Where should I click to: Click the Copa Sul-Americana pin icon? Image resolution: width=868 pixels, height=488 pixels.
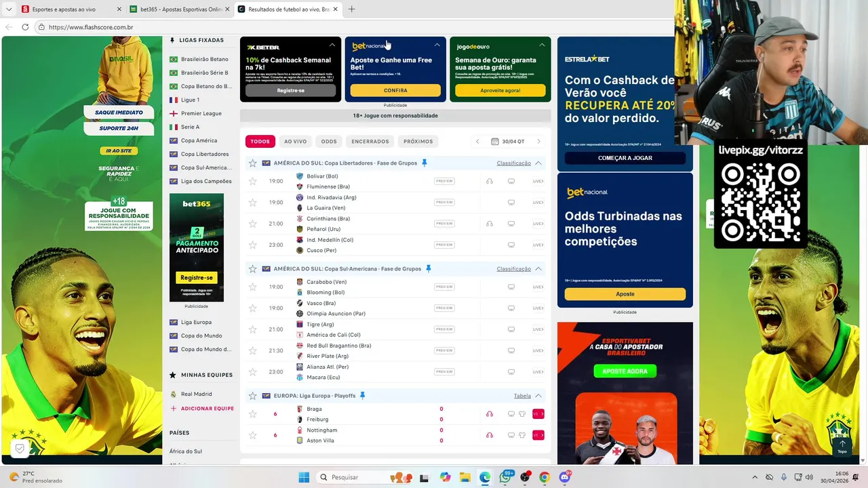[x=429, y=268]
